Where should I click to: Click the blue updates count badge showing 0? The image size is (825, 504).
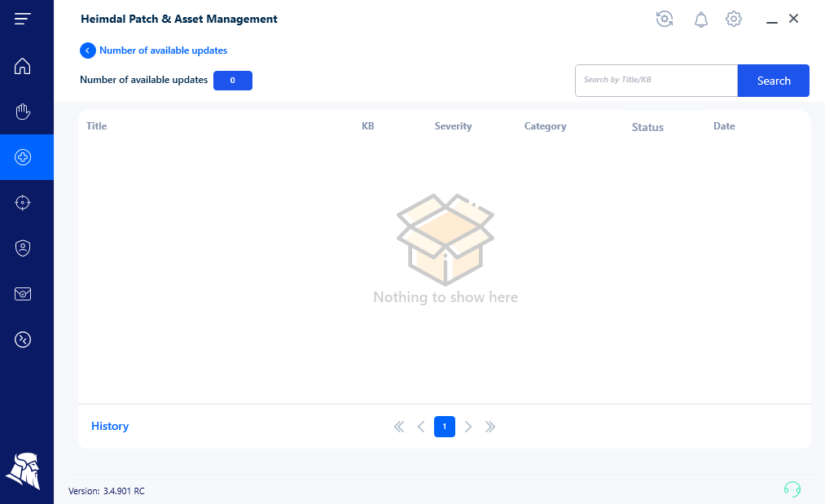pyautogui.click(x=233, y=81)
